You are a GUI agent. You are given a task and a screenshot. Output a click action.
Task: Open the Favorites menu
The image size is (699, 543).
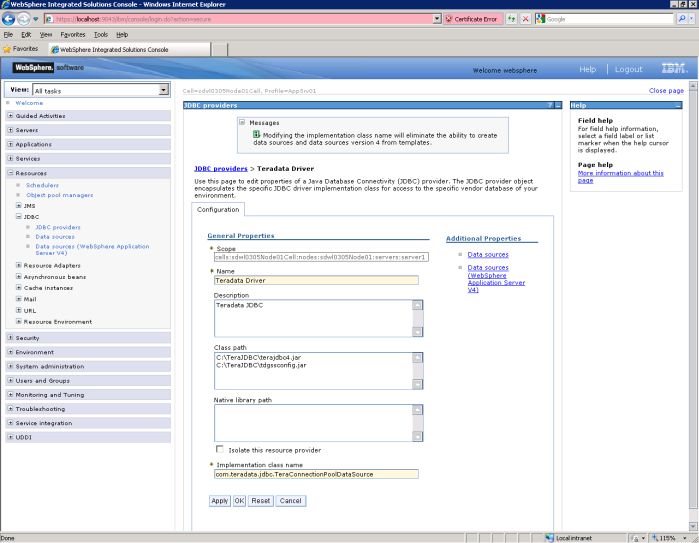click(73, 34)
